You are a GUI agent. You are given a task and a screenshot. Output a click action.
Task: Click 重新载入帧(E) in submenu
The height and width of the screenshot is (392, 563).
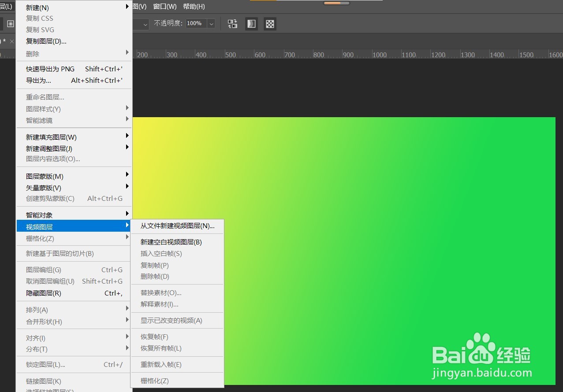pos(177,364)
